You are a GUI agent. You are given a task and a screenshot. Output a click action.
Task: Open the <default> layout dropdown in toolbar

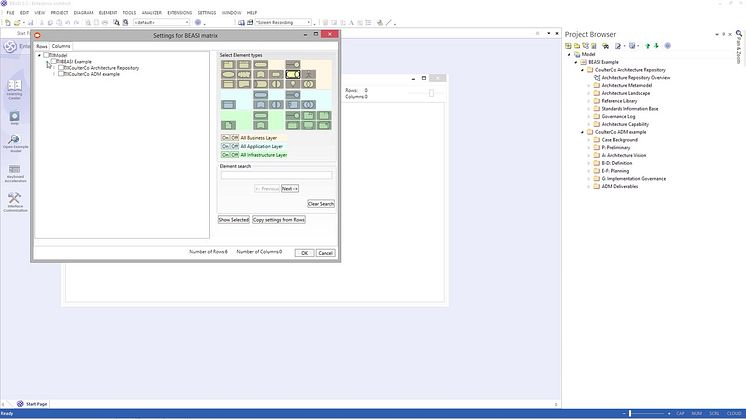point(187,22)
